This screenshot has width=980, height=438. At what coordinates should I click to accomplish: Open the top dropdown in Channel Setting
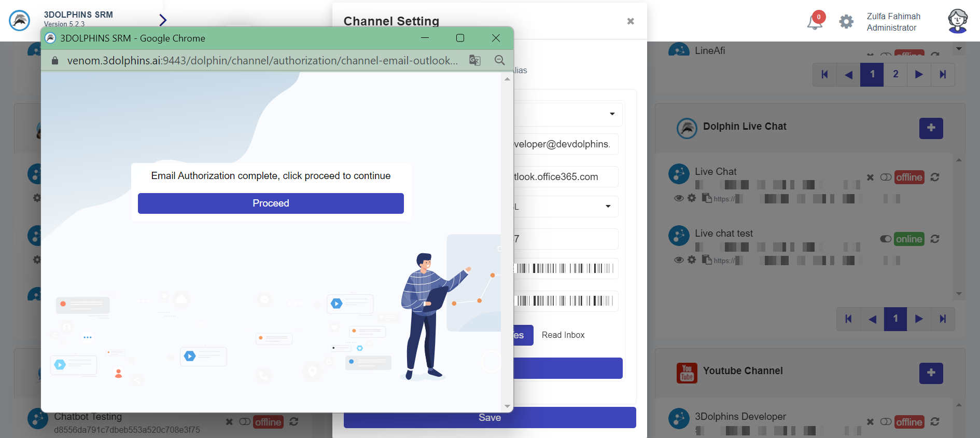612,114
